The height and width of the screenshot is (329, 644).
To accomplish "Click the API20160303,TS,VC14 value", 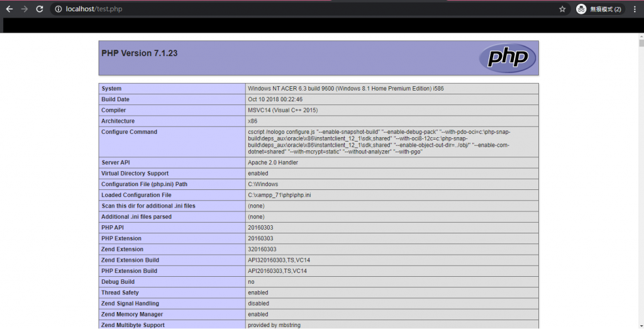I will (277, 271).
